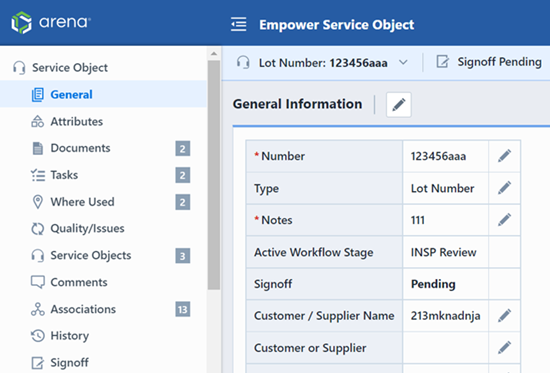This screenshot has width=550, height=373.
Task: Click the Empower Service Object title
Action: pyautogui.click(x=337, y=25)
